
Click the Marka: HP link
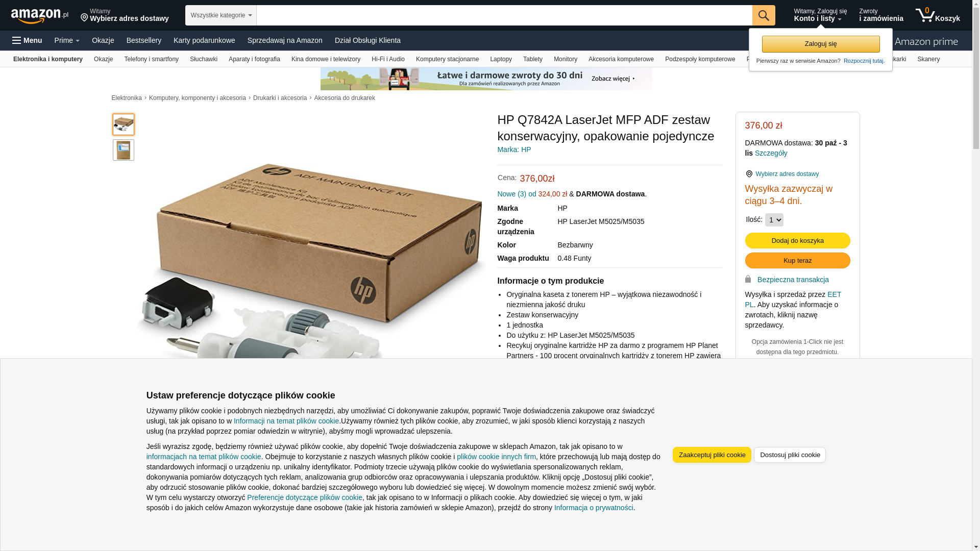(514, 149)
